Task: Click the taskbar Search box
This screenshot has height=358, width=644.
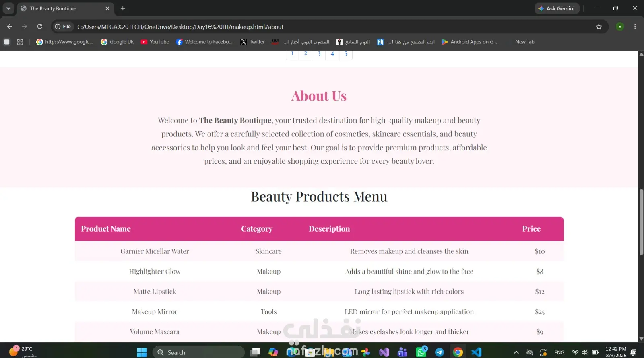Action: [198, 352]
